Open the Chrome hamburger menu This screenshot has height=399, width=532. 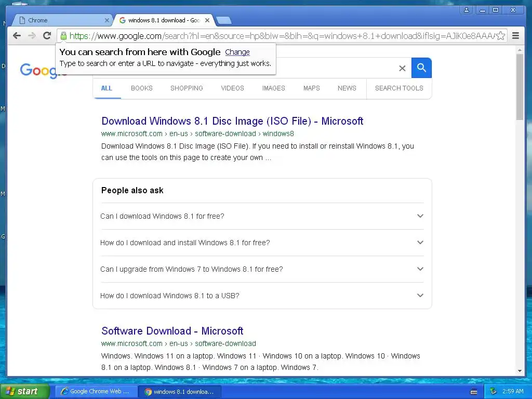tap(515, 36)
